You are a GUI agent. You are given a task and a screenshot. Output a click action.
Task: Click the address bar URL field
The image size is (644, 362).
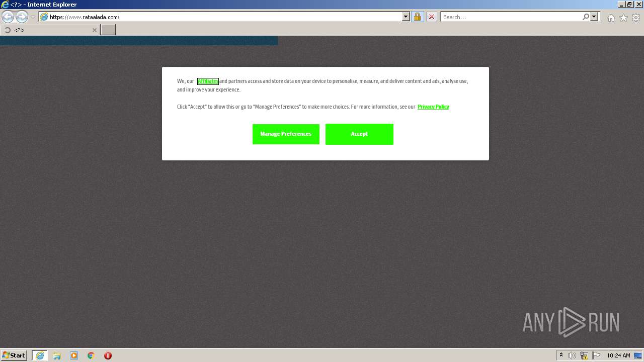coord(225,17)
